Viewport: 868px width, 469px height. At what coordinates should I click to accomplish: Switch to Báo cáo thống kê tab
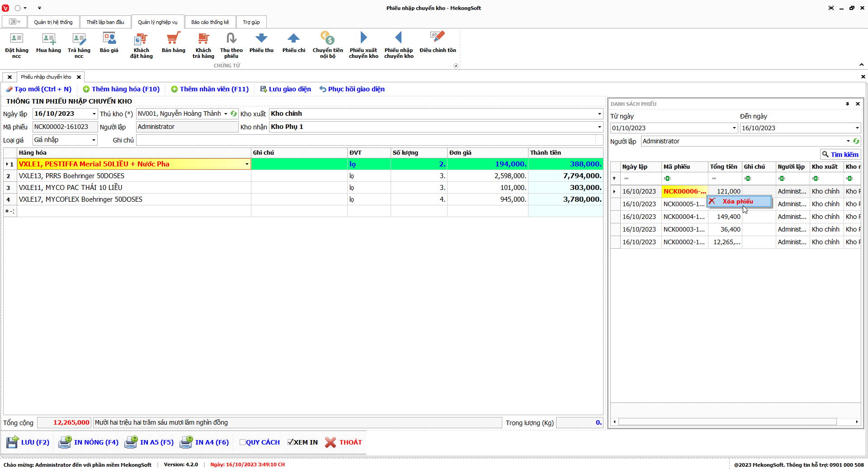point(210,22)
